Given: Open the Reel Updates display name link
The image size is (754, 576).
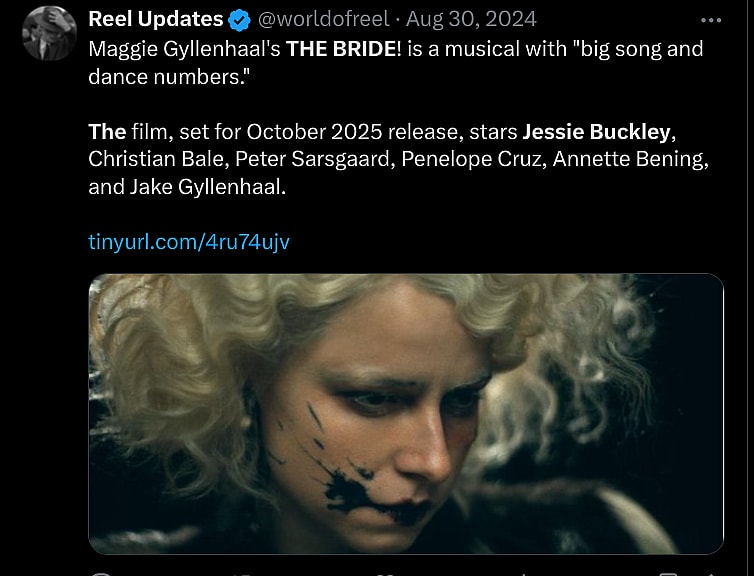Looking at the screenshot, I should [x=156, y=19].
